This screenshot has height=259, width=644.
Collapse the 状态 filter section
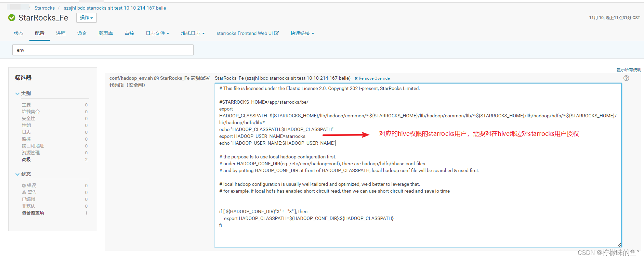23,174
